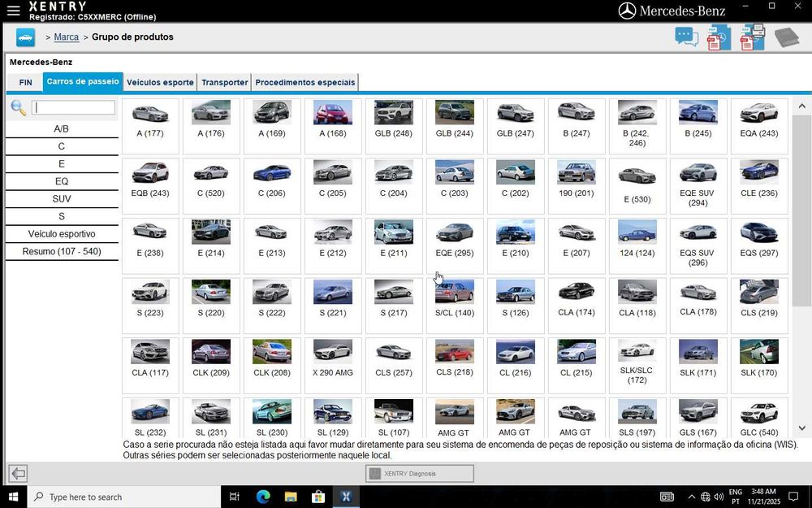Open Microsoft Store from taskbar

318,497
